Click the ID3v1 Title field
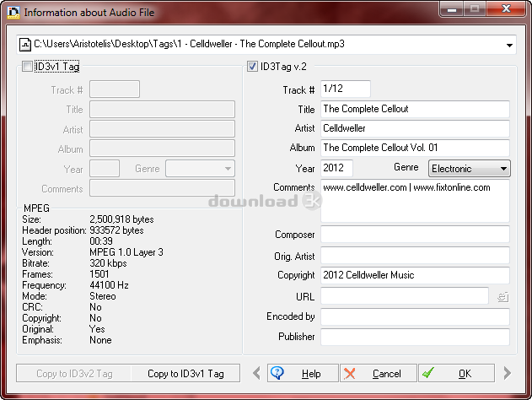This screenshot has width=532, height=400. point(162,110)
